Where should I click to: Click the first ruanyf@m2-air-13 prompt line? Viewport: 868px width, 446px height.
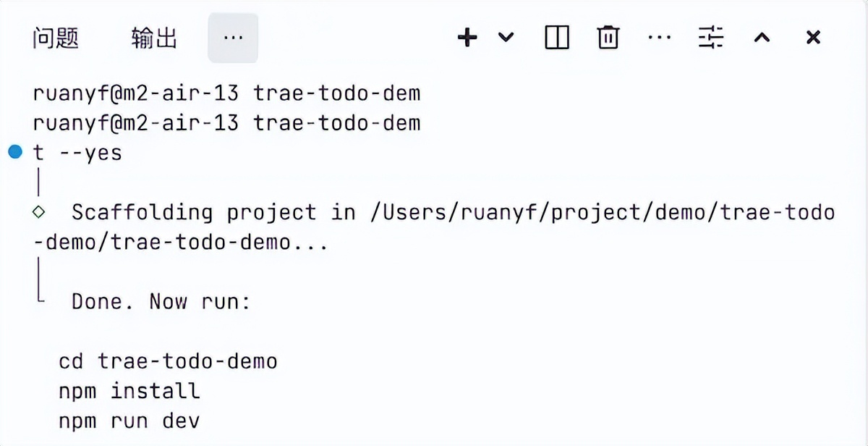pos(226,93)
